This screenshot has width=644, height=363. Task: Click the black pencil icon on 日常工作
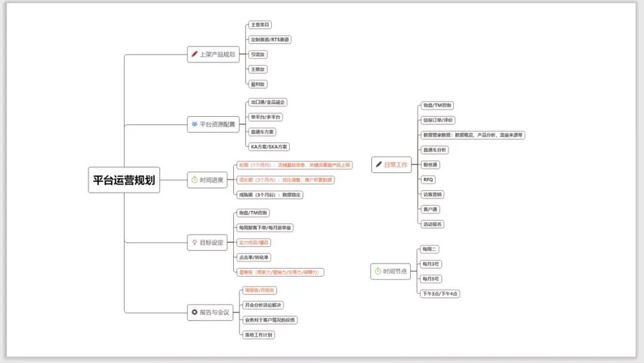(x=379, y=165)
